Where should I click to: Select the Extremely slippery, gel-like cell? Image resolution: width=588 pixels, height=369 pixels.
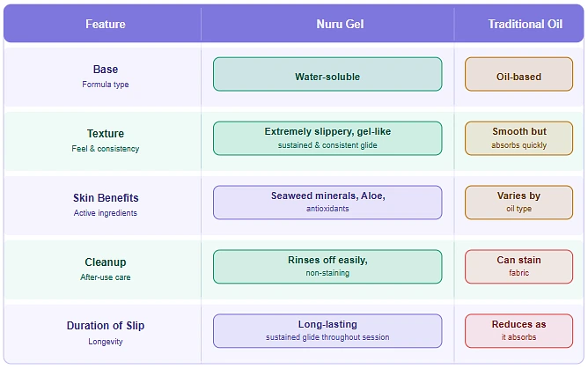pos(327,138)
